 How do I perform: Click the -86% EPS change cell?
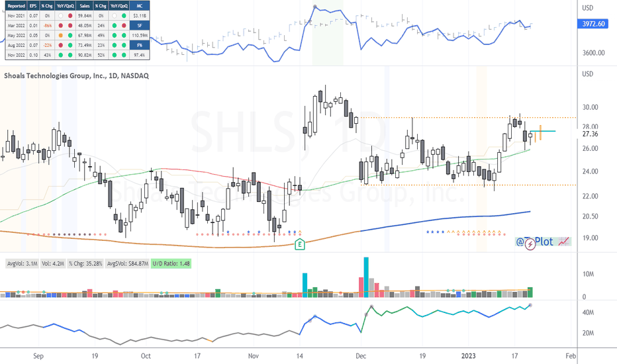click(47, 26)
